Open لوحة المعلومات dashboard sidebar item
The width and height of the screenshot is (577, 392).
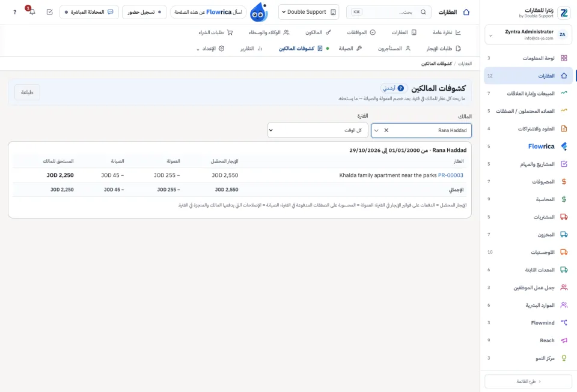point(528,58)
